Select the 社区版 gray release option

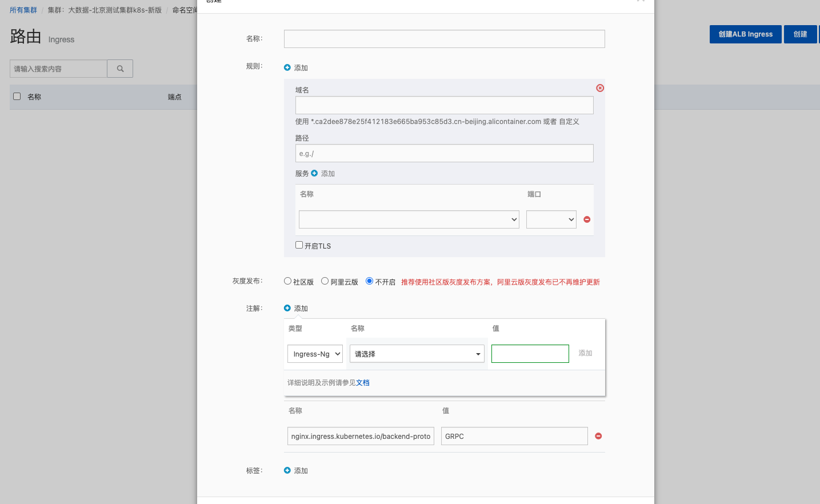287,281
